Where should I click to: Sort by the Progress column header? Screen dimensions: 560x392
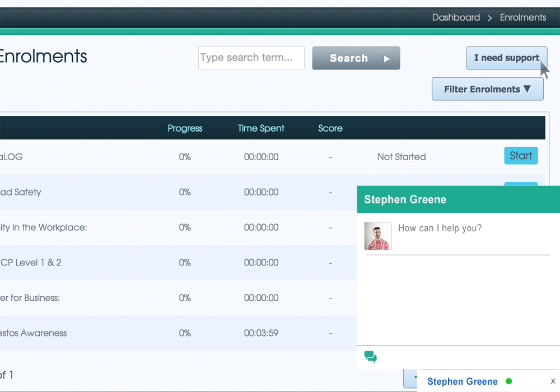pos(185,128)
